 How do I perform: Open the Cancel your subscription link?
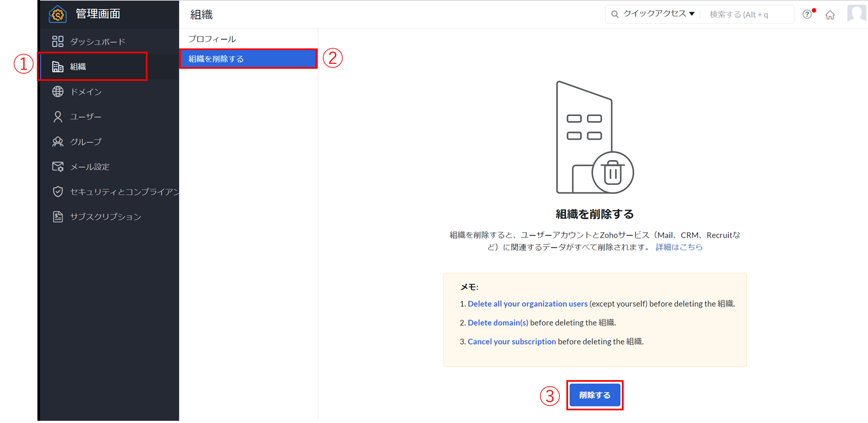[x=511, y=342]
